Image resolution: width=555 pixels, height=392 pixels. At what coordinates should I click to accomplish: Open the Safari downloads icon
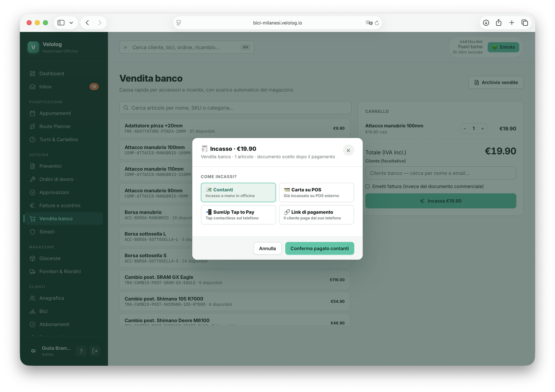click(486, 23)
